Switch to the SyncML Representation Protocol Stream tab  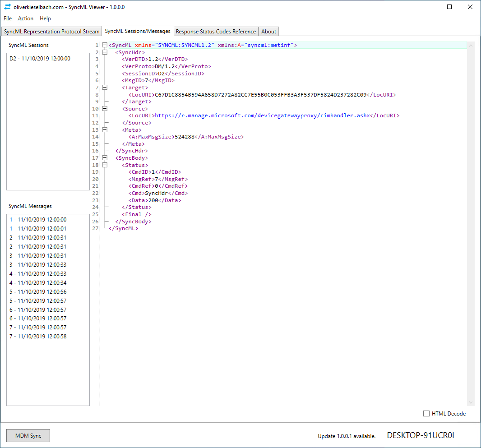pos(51,31)
